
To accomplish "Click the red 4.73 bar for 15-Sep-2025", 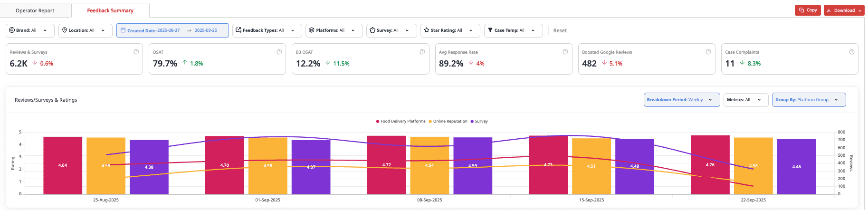I will click(548, 165).
